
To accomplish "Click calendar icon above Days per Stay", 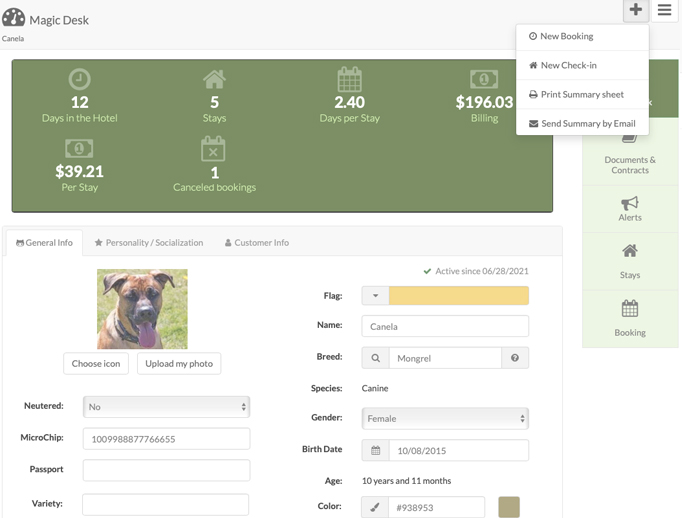I will pyautogui.click(x=350, y=79).
